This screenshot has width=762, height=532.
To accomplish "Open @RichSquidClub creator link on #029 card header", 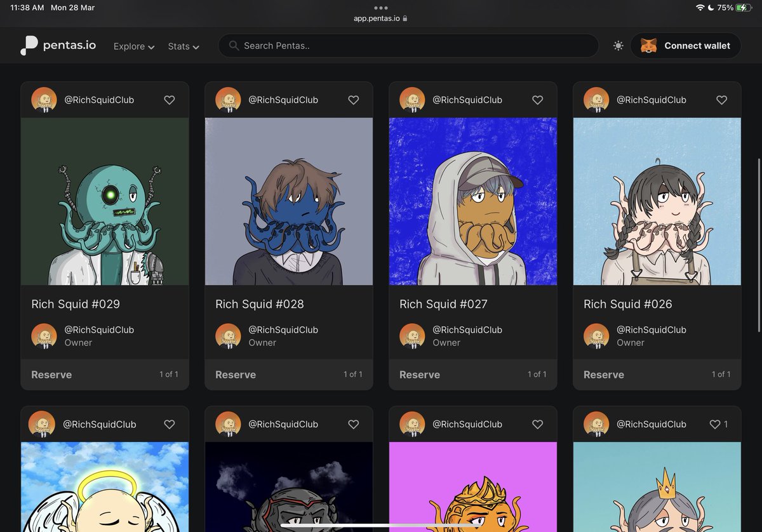I will [99, 100].
